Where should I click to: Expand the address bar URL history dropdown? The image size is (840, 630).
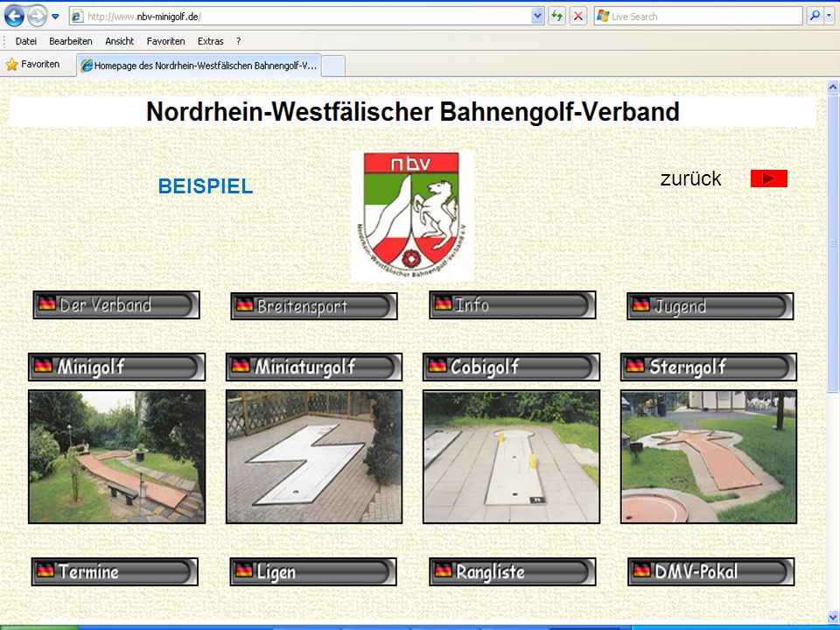538,17
